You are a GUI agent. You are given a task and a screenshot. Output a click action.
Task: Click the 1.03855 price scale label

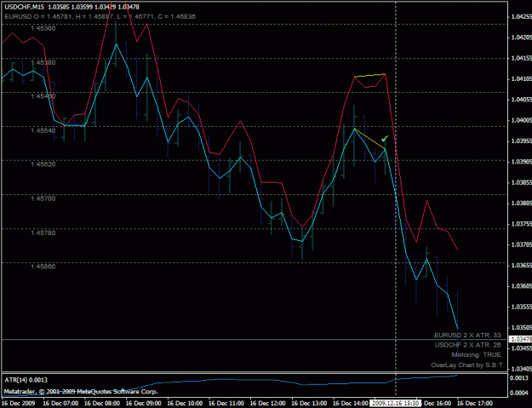(x=522, y=182)
